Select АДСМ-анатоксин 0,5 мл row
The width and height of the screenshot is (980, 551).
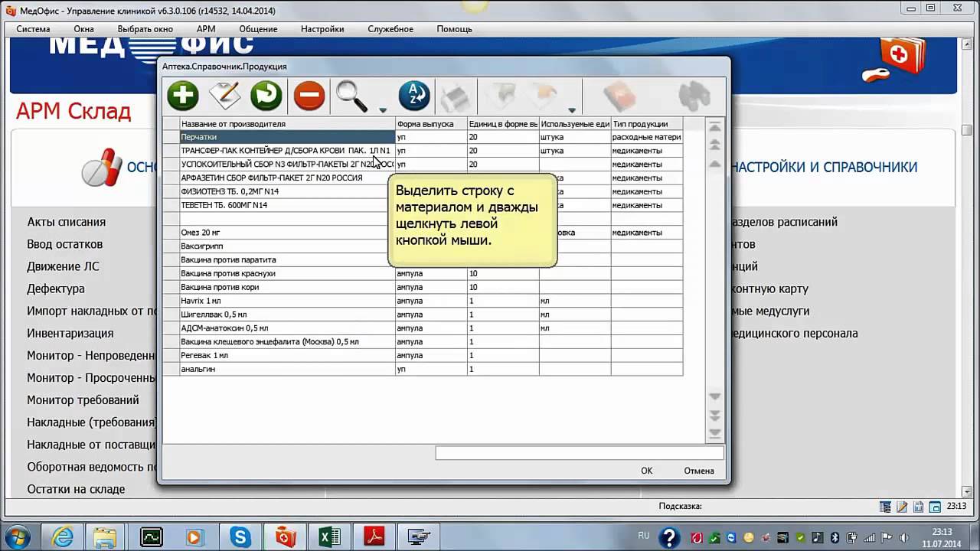click(423, 328)
